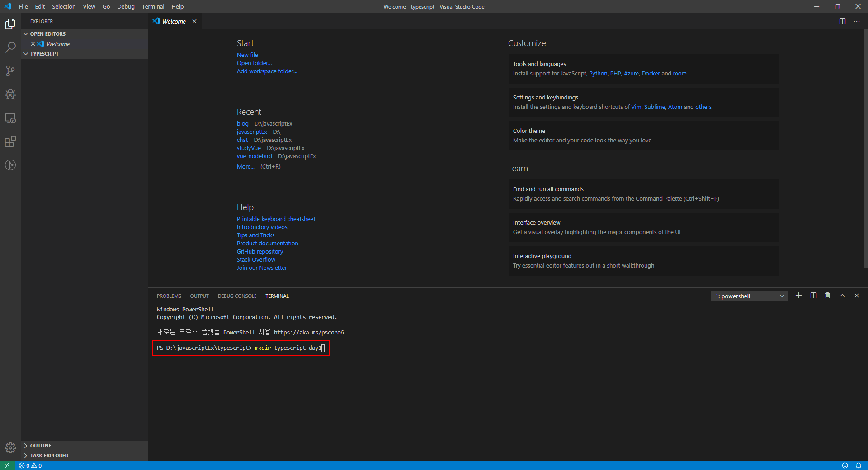
Task: Open the Help menu
Action: click(178, 6)
